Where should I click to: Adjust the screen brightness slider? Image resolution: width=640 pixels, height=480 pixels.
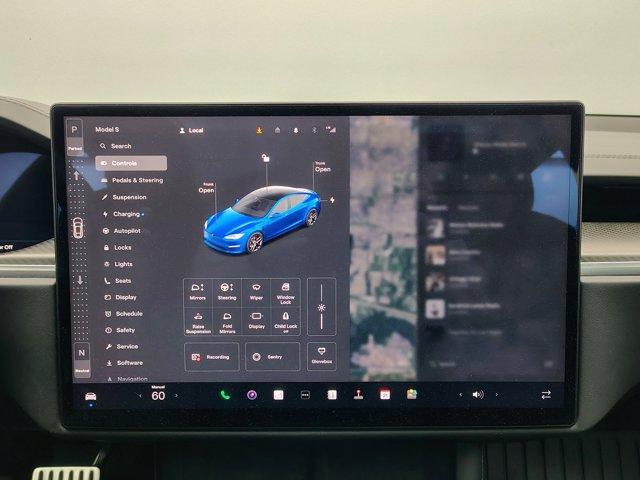point(322,307)
